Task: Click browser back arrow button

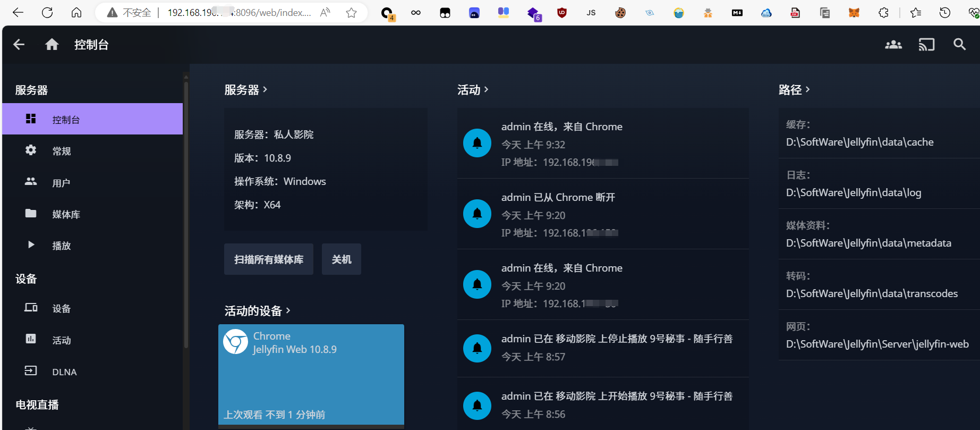Action: point(18,13)
